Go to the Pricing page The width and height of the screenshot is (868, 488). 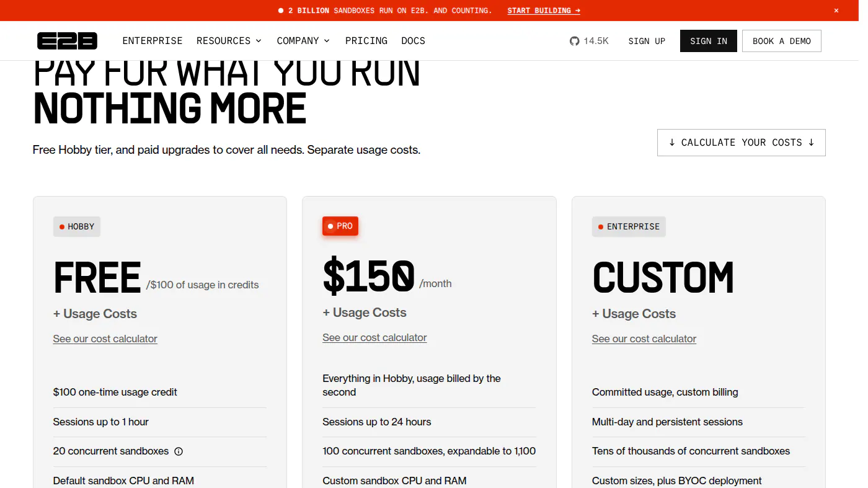(366, 41)
